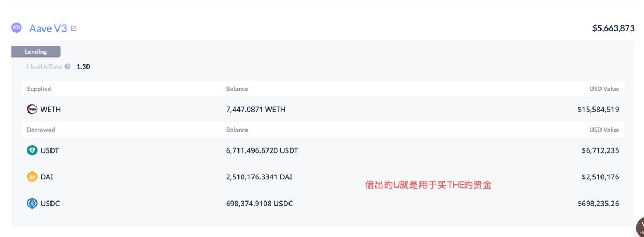Click the $698,235.26 USDC value

coord(598,203)
